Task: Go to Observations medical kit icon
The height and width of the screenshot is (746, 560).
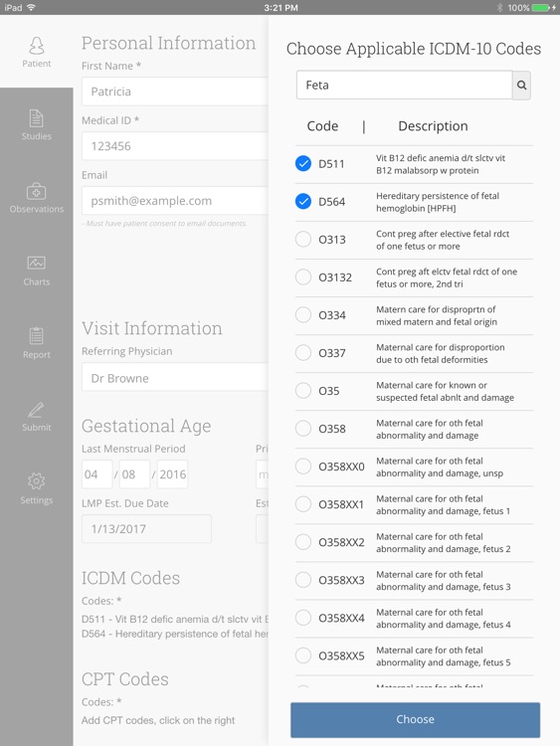Action: coord(36,191)
